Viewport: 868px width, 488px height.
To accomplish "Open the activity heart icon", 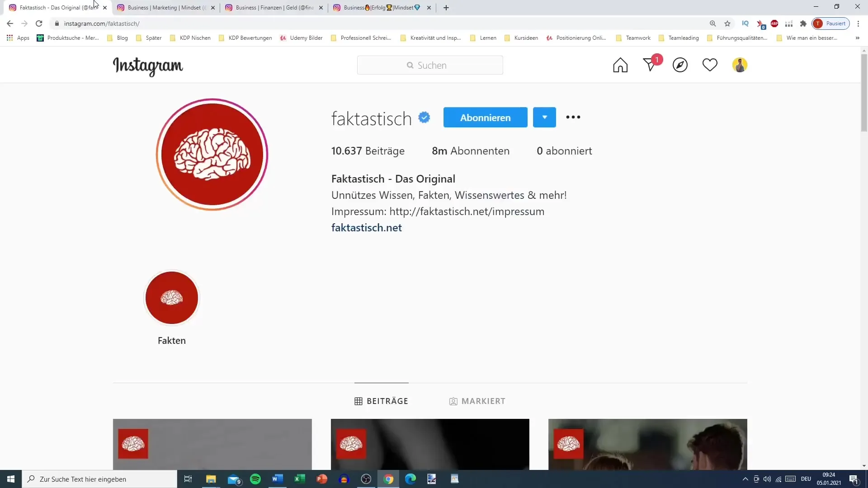I will (710, 65).
